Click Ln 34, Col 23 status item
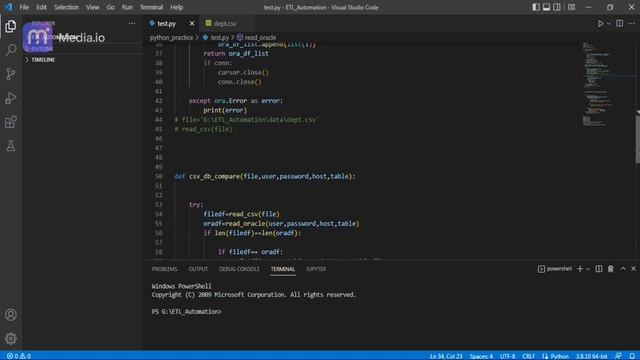The image size is (640, 360). click(446, 356)
